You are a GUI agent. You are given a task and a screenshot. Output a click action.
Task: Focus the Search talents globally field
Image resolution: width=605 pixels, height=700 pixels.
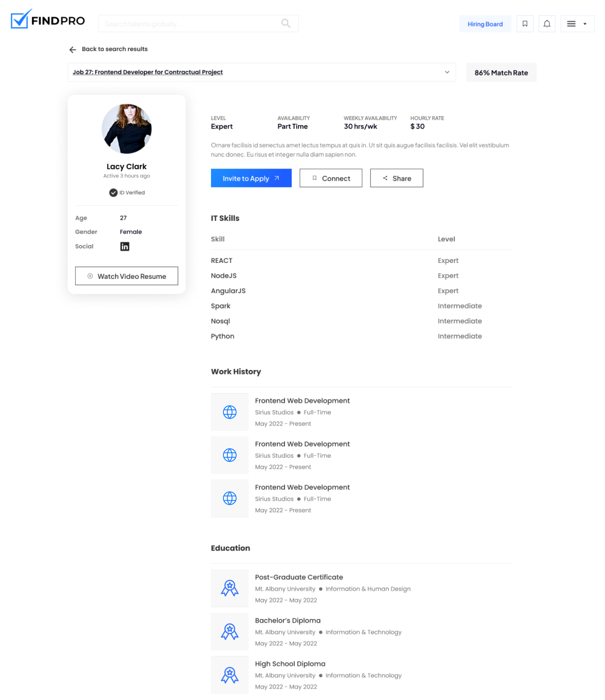coord(189,24)
